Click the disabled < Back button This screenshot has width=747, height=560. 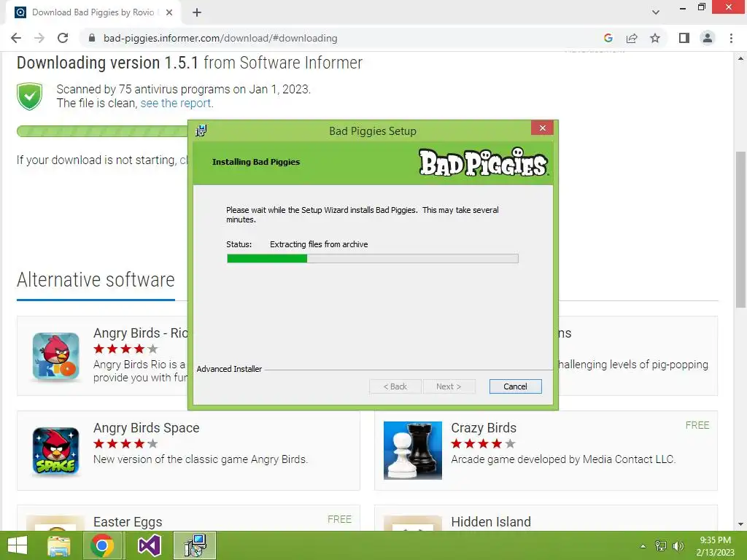pyautogui.click(x=395, y=386)
